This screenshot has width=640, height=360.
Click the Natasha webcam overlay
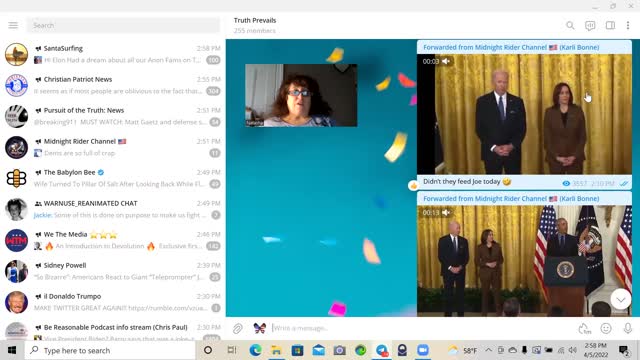301,95
